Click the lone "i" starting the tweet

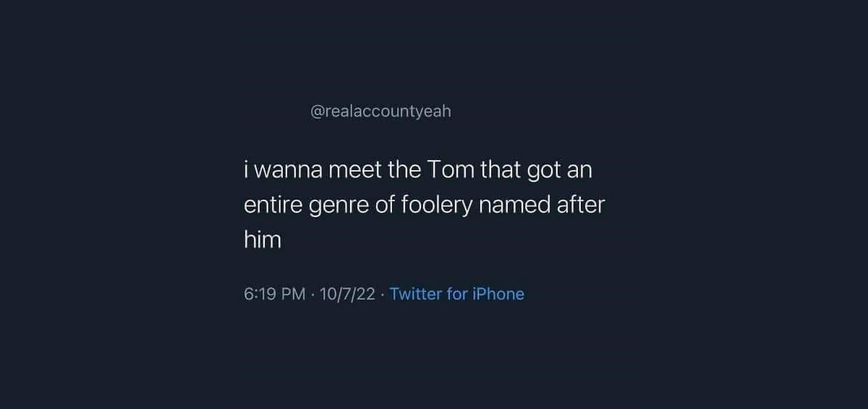(x=246, y=171)
